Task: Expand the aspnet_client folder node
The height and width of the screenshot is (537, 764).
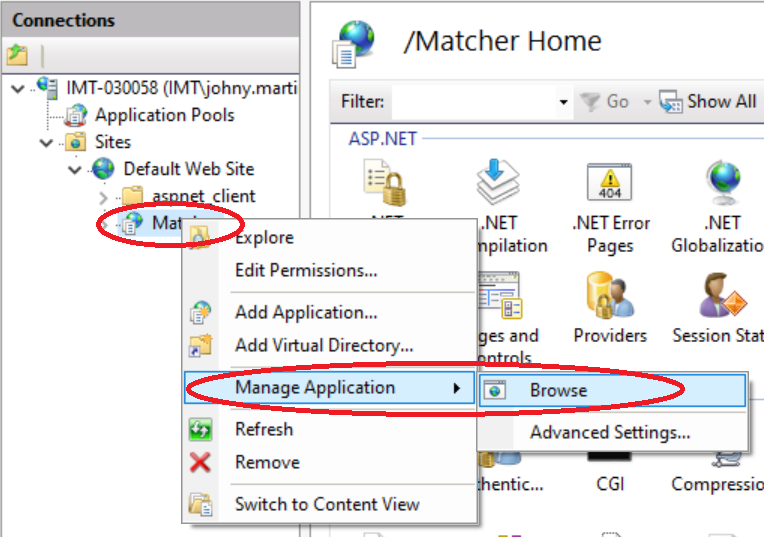Action: (102, 196)
